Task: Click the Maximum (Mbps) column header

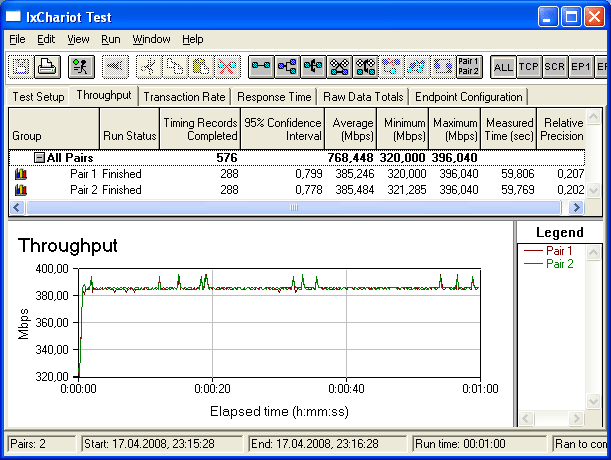Action: [x=455, y=129]
